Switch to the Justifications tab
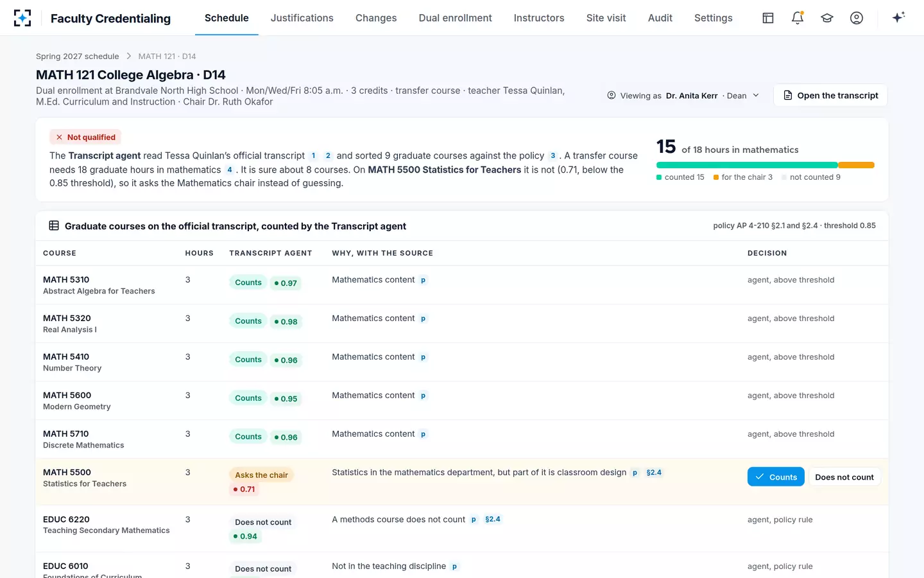Viewport: 924px width, 578px height. pos(302,18)
